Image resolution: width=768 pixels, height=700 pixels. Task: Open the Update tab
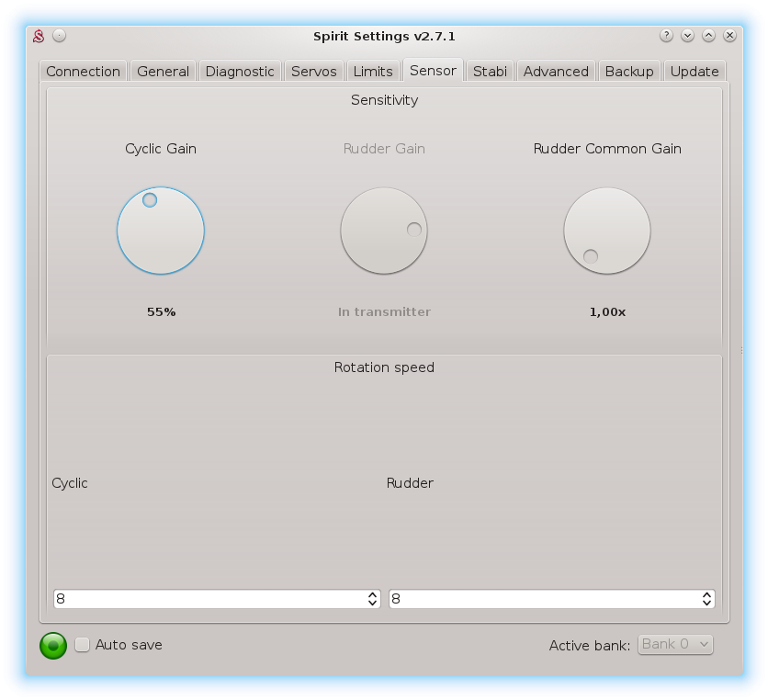(695, 72)
